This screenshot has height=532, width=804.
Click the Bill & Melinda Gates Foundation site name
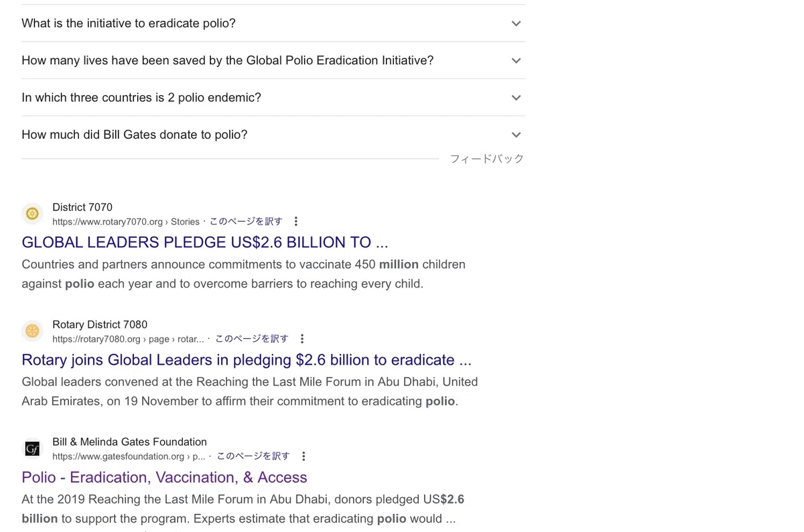[x=129, y=442]
